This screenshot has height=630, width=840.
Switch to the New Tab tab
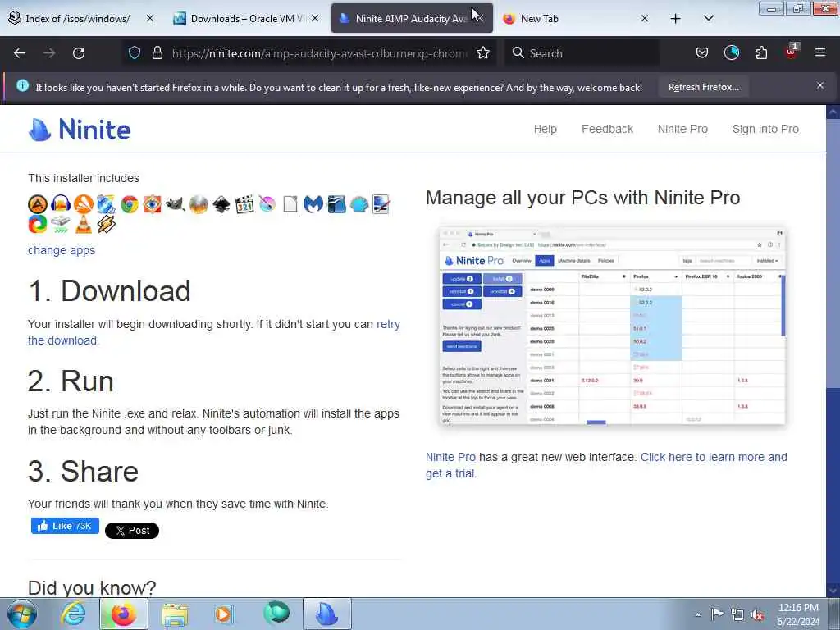[x=576, y=18]
